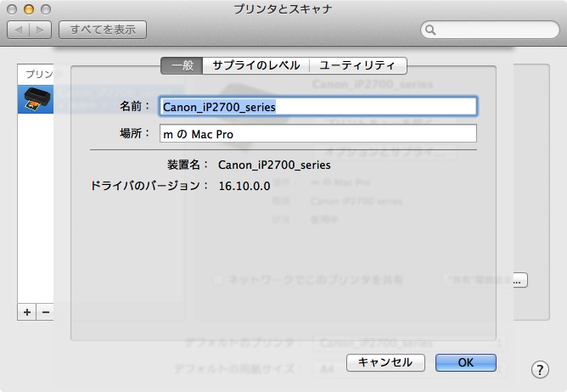567x392 pixels.
Task: Click the forward navigation arrow
Action: tap(41, 30)
